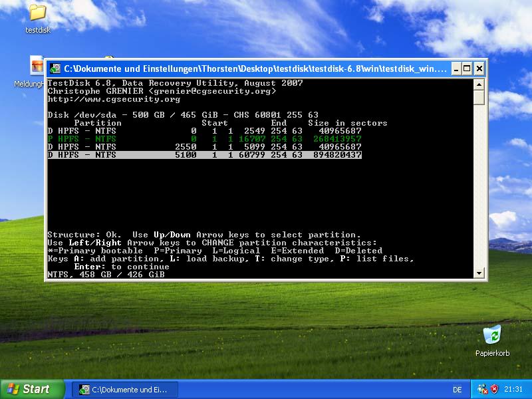Click the 'D=Deleted' legend text
The width and height of the screenshot is (532, 399).
pyautogui.click(x=358, y=251)
